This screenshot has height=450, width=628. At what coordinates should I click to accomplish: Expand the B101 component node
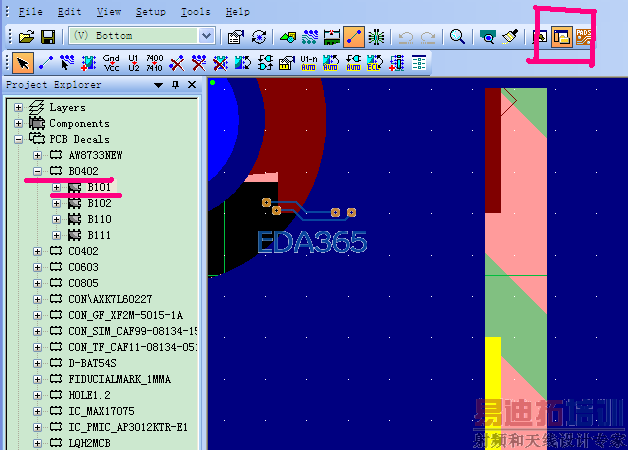point(56,187)
